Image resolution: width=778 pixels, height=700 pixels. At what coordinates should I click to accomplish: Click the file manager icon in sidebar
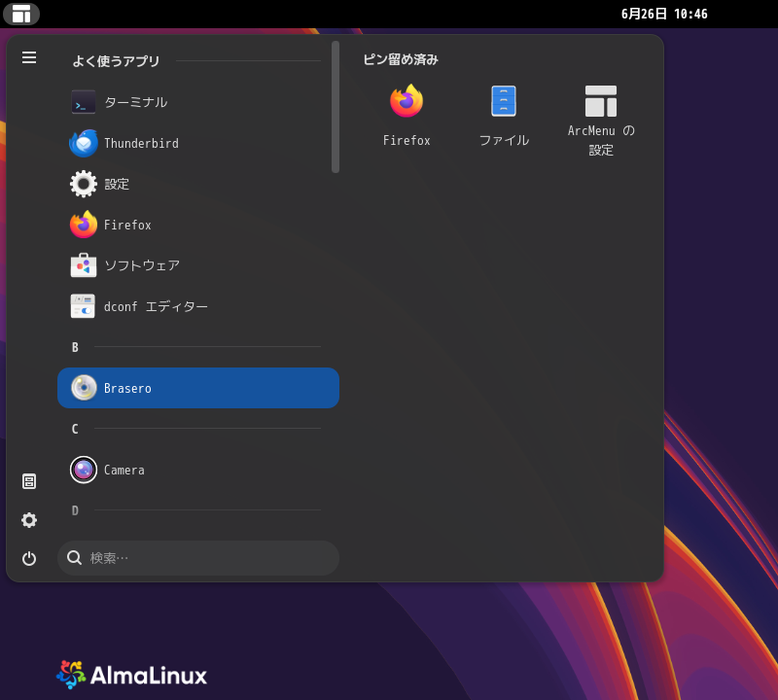click(x=29, y=481)
